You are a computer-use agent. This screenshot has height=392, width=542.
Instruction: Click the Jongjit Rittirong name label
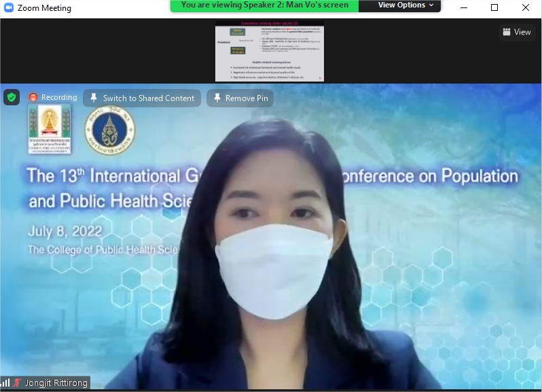point(56,383)
